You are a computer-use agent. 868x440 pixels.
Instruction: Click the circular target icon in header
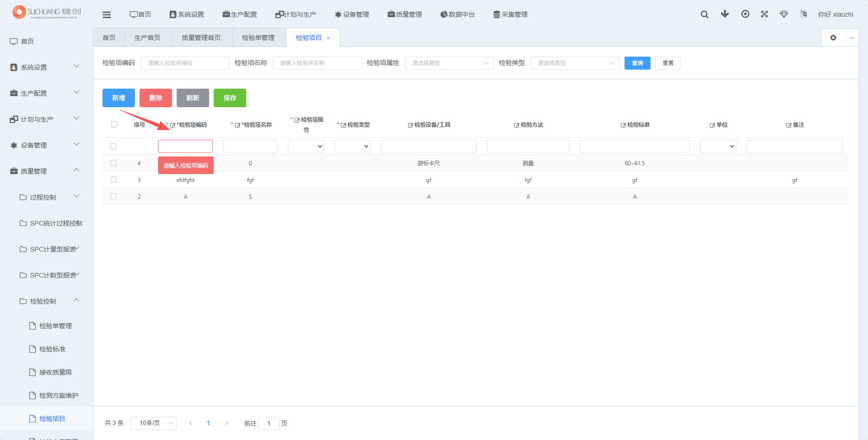pos(745,14)
